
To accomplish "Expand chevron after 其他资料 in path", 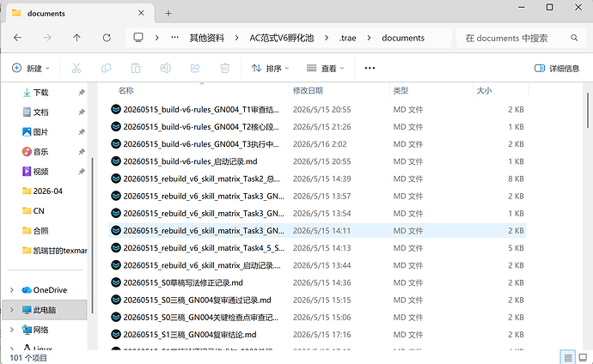I will point(236,38).
